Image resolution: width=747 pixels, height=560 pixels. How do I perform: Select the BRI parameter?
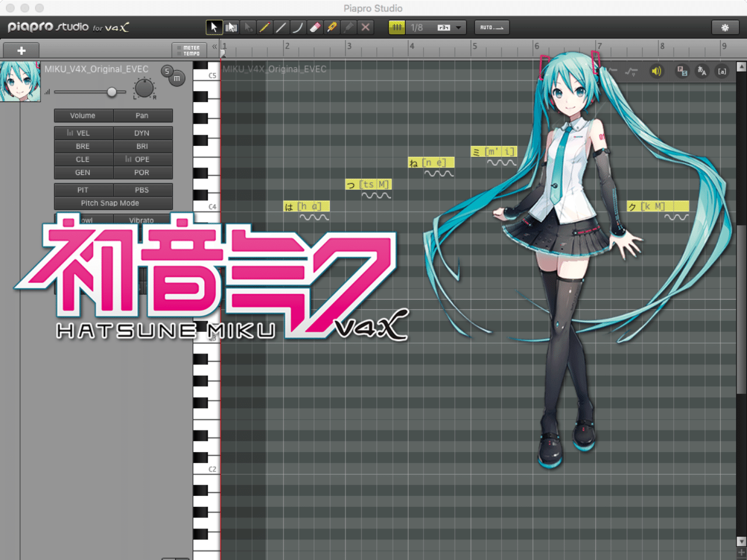tap(142, 146)
